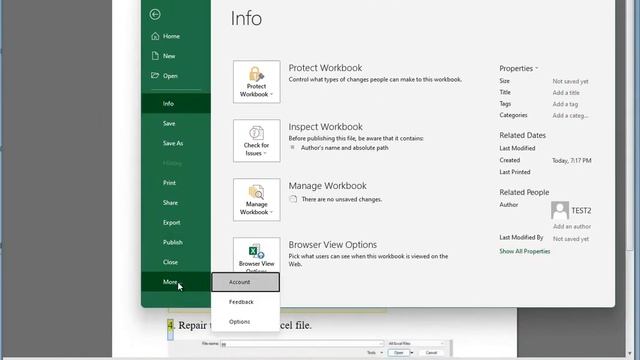Click the TEST2 author avatar icon

coord(560,211)
